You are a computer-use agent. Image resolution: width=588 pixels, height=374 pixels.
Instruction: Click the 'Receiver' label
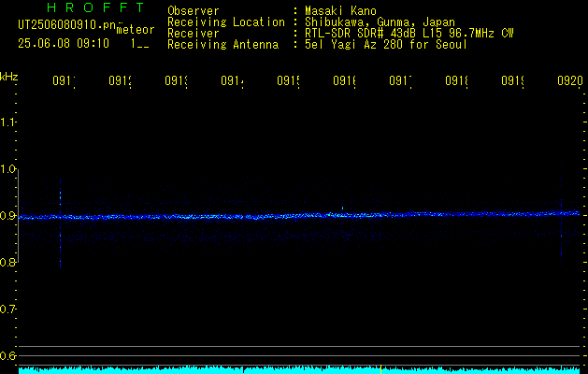pos(194,34)
